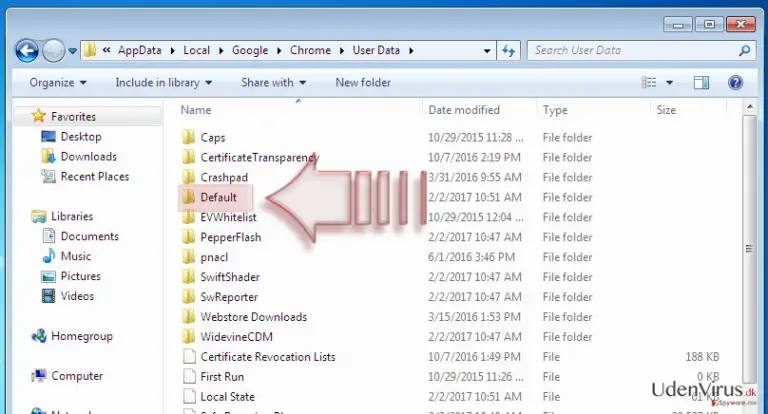Screen dimensions: 768x414
Task: Click the search magnifier icon
Action: (744, 50)
